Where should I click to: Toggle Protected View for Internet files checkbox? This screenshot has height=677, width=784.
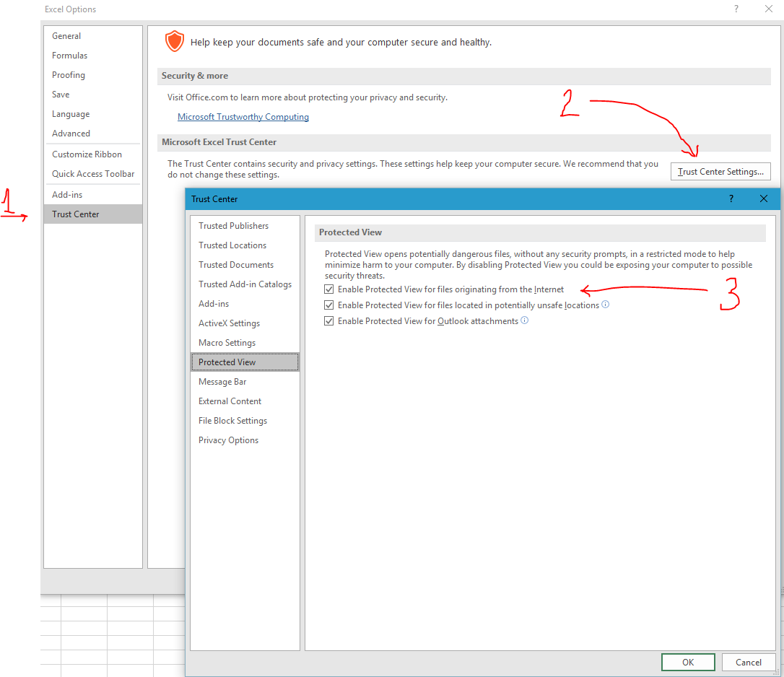[329, 289]
